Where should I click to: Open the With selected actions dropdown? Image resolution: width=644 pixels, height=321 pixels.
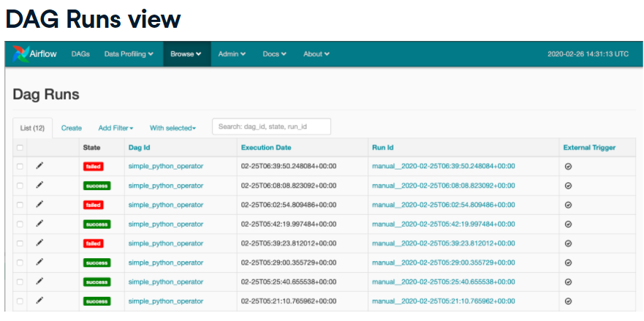173,128
